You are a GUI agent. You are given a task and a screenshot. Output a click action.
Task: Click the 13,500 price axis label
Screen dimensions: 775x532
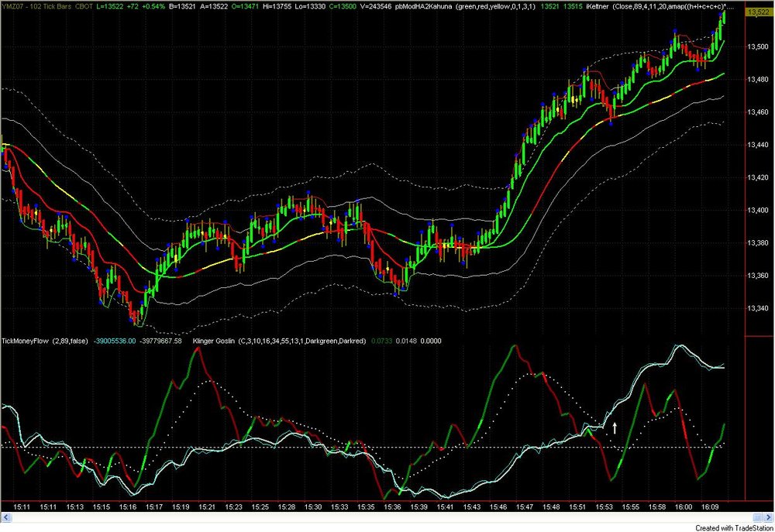pyautogui.click(x=758, y=46)
